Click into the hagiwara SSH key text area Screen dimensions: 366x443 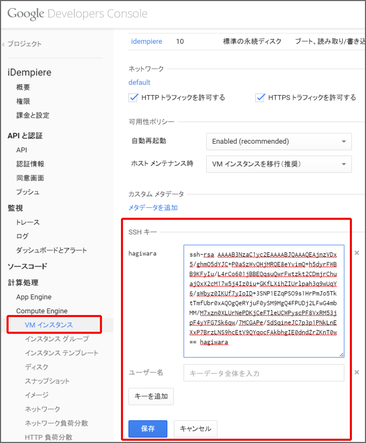click(x=264, y=301)
